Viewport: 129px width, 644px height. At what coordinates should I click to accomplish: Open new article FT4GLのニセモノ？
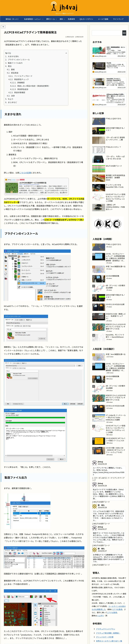point(109,150)
